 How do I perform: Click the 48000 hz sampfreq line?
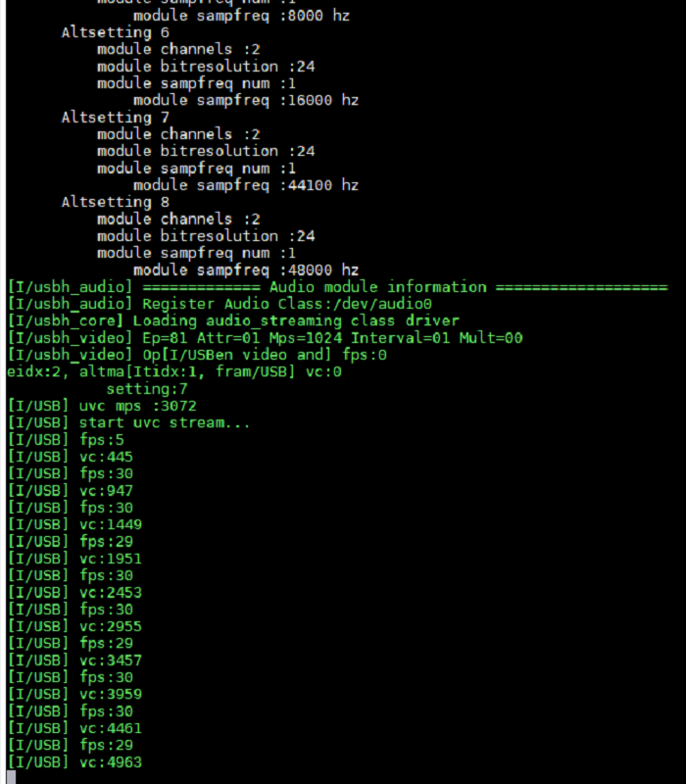tap(245, 270)
